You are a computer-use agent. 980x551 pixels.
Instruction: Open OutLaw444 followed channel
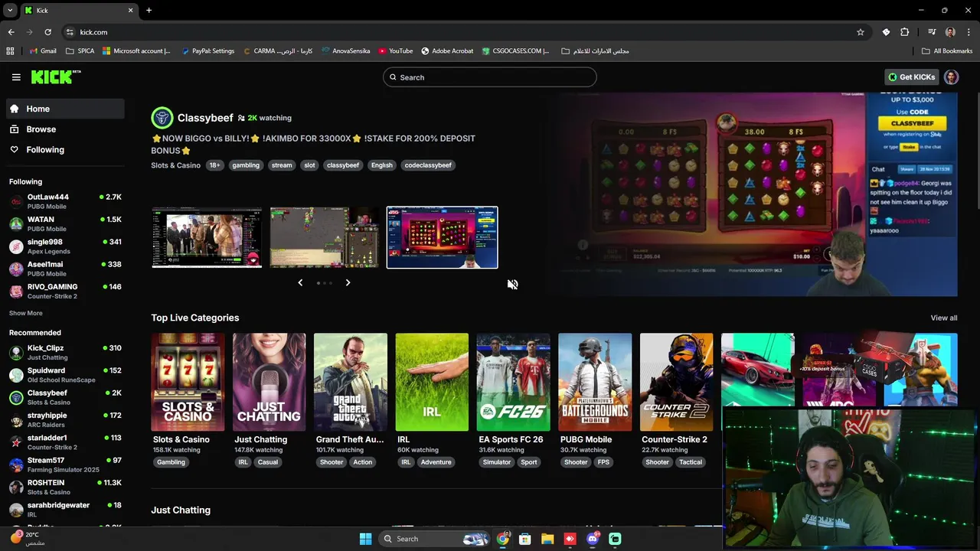pos(65,201)
